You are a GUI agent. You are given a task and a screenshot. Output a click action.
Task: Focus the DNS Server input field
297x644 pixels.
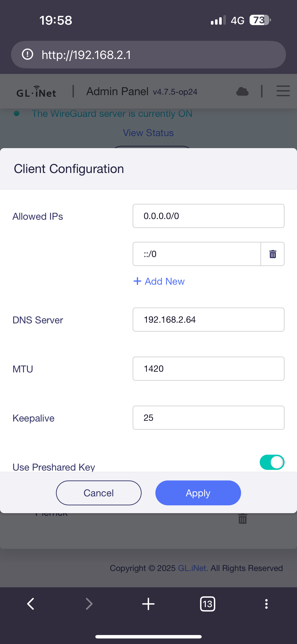(x=208, y=319)
